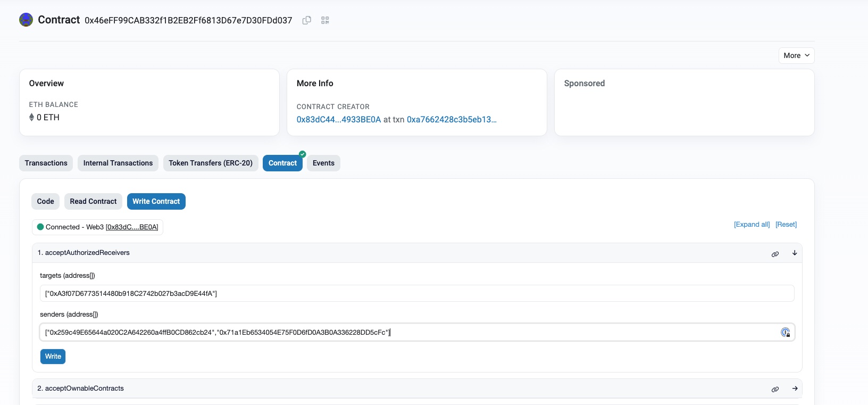Open the Internal Transactions tab

pos(118,163)
